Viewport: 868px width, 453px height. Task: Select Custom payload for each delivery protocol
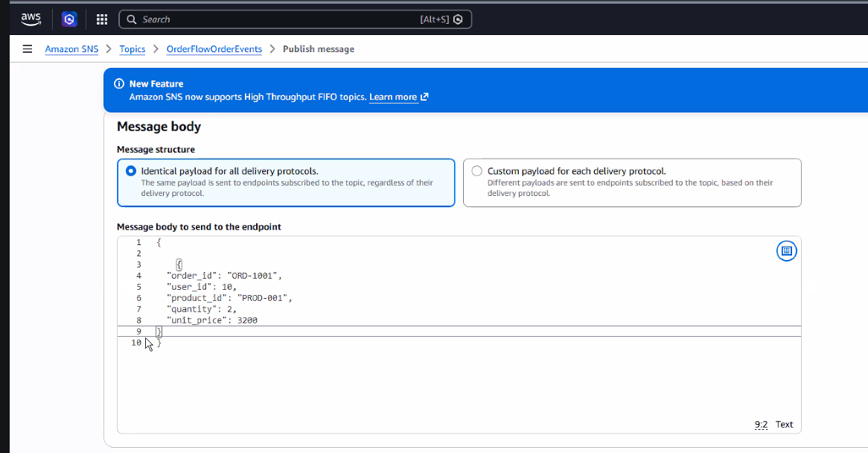click(632, 183)
